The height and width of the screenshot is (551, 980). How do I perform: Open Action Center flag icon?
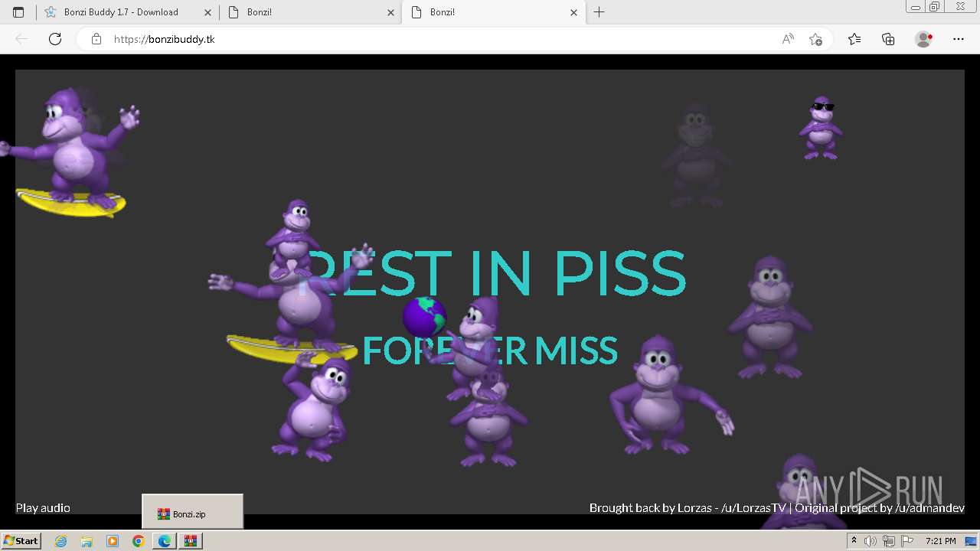pyautogui.click(x=907, y=541)
